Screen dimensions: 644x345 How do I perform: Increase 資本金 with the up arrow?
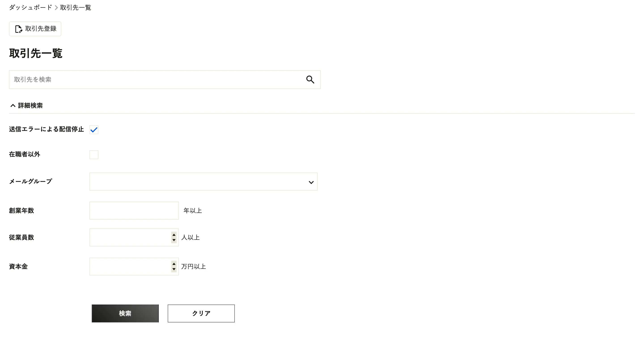[174, 264]
